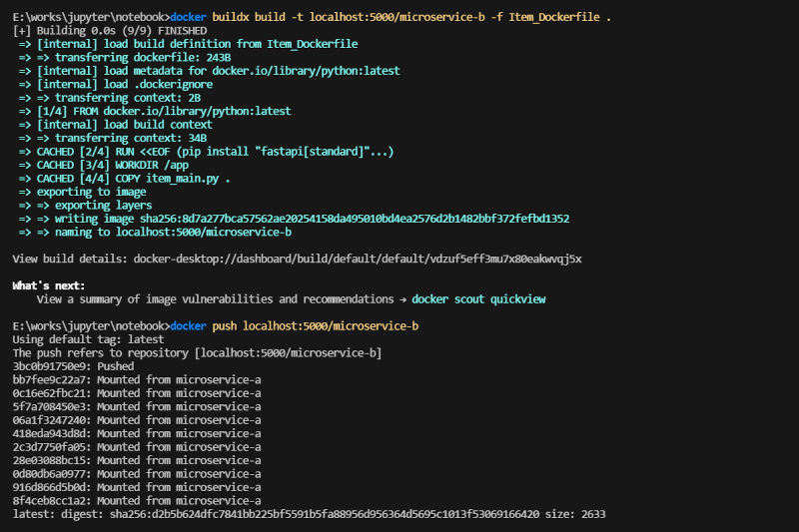Viewport: 799px width, 532px height.
Task: Click 'transferring context: 2B' line
Action: point(110,98)
